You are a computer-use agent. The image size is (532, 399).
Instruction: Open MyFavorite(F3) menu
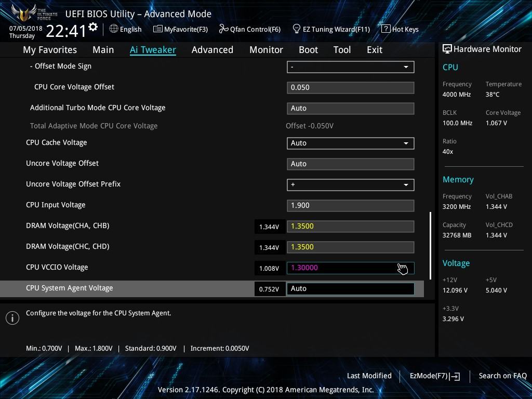pyautogui.click(x=186, y=29)
